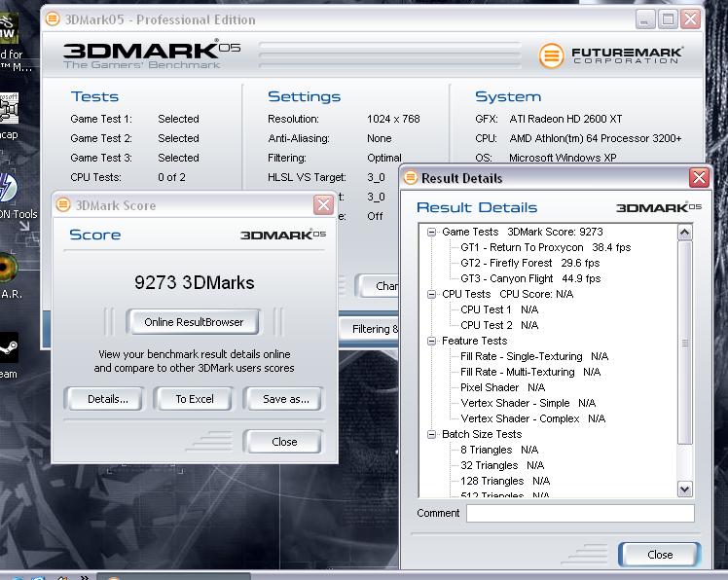Close the 3DMark Score dialog via Close button
Screen dimensions: 728x580
[283, 442]
